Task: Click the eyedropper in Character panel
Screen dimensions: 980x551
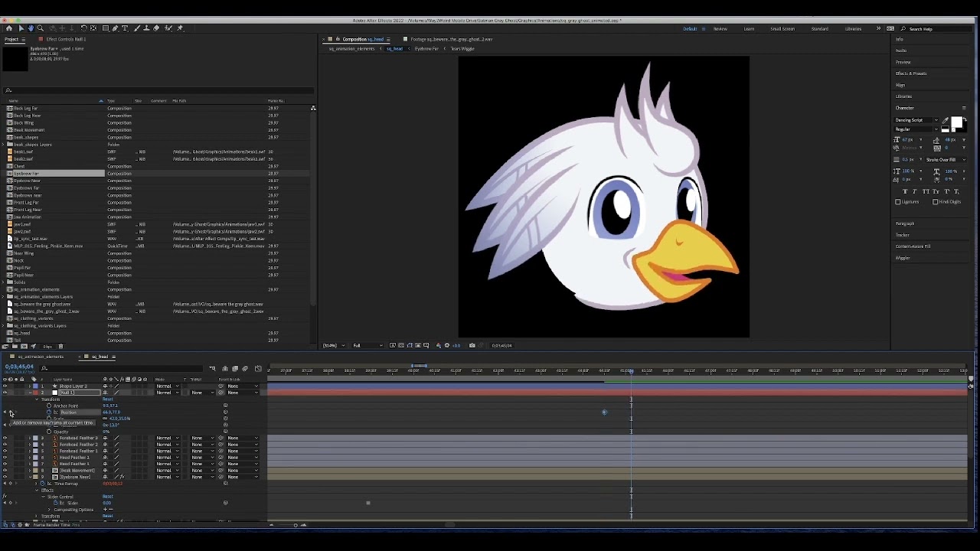Action: point(946,121)
